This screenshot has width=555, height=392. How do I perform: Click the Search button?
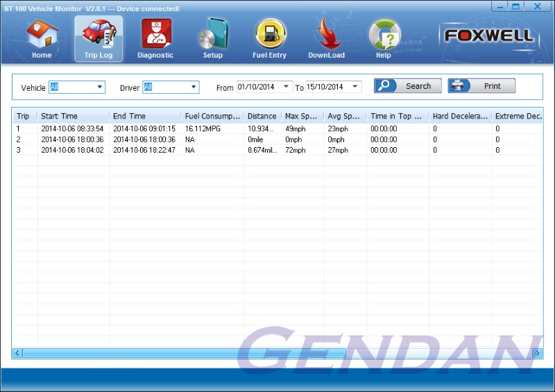[x=408, y=86]
